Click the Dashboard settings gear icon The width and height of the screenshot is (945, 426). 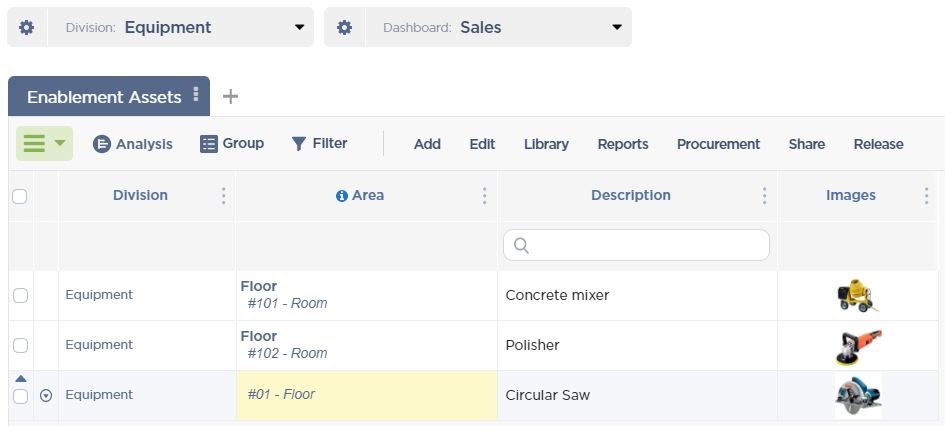(345, 27)
